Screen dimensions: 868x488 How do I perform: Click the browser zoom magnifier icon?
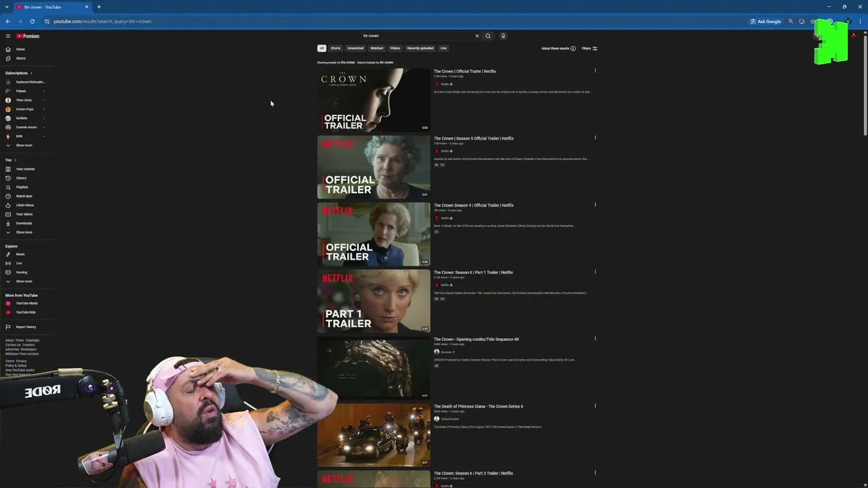(x=791, y=22)
